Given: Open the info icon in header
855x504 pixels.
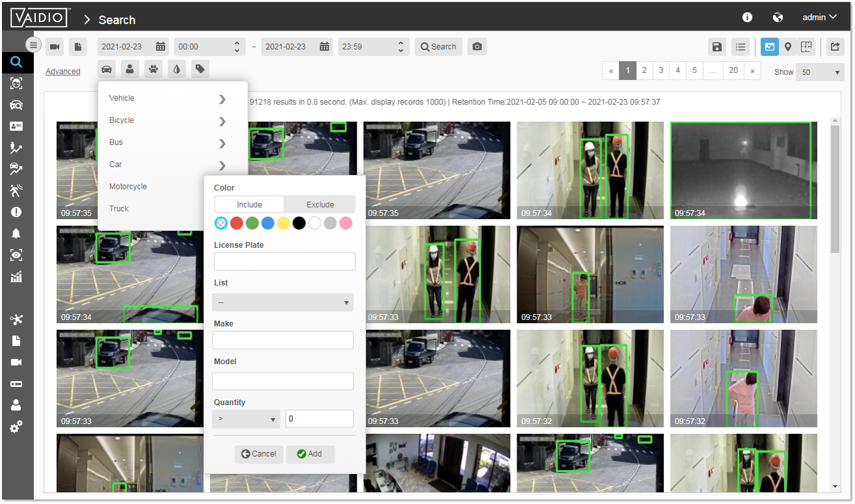Looking at the screenshot, I should [x=748, y=18].
